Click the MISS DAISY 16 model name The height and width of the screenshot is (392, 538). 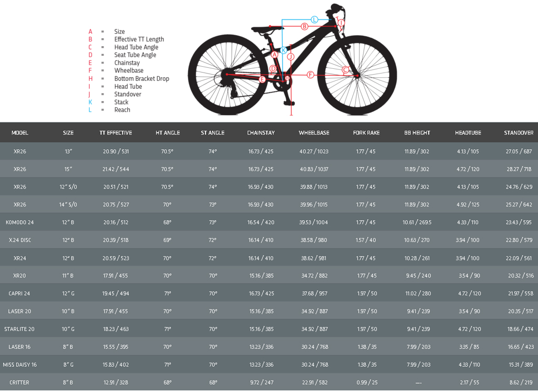(x=20, y=365)
